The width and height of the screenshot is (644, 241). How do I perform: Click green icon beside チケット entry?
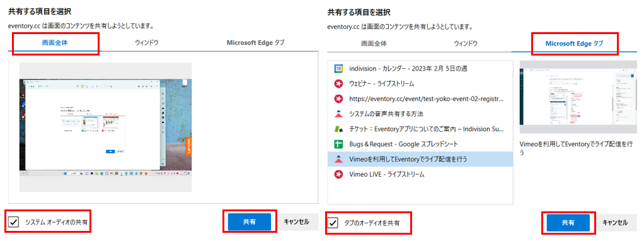(338, 129)
